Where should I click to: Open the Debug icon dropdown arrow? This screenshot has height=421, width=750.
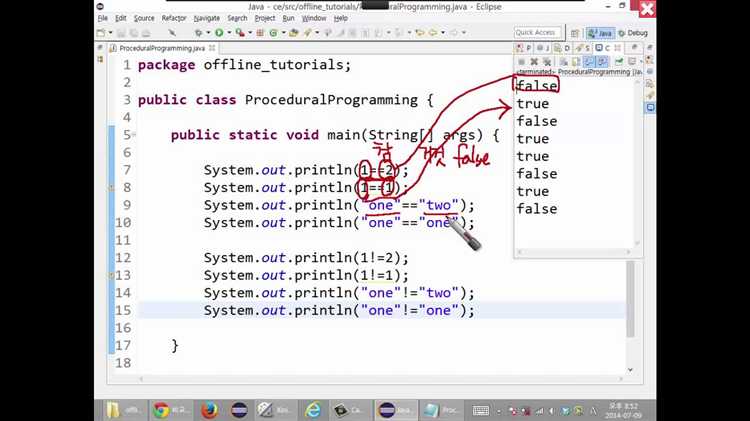[x=209, y=33]
